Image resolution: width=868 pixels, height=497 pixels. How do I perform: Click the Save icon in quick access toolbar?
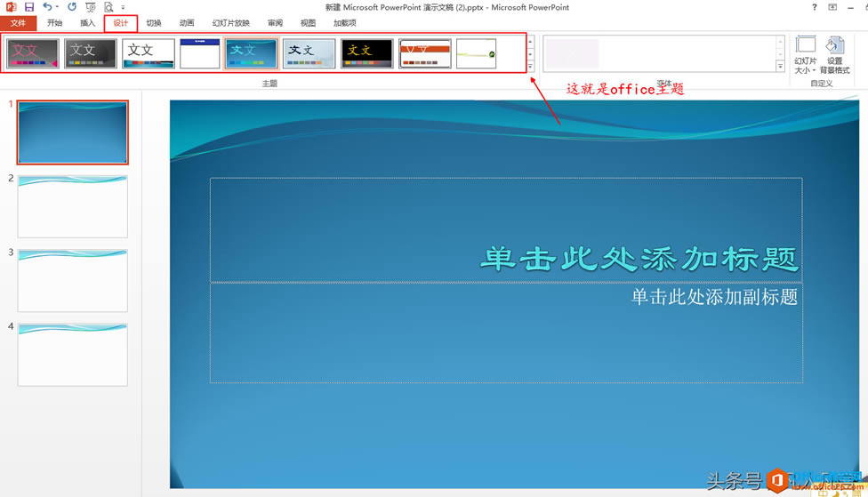pos(29,7)
